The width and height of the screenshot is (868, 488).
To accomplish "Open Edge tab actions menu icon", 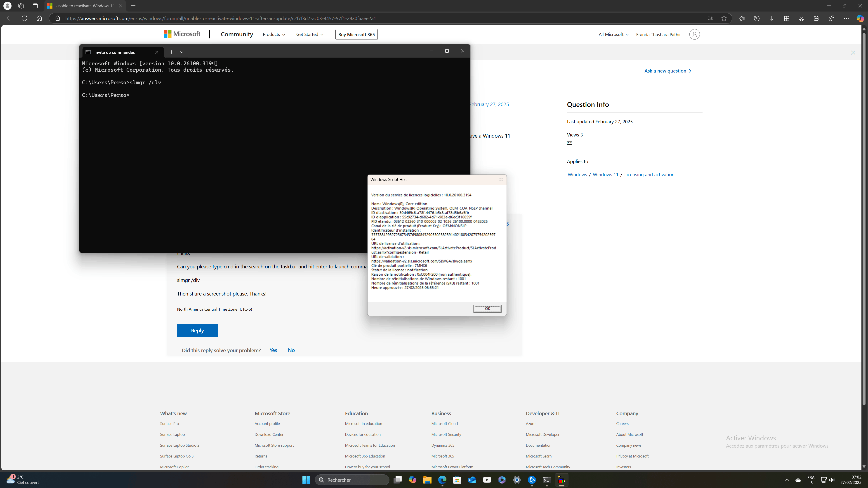I will (x=35, y=6).
